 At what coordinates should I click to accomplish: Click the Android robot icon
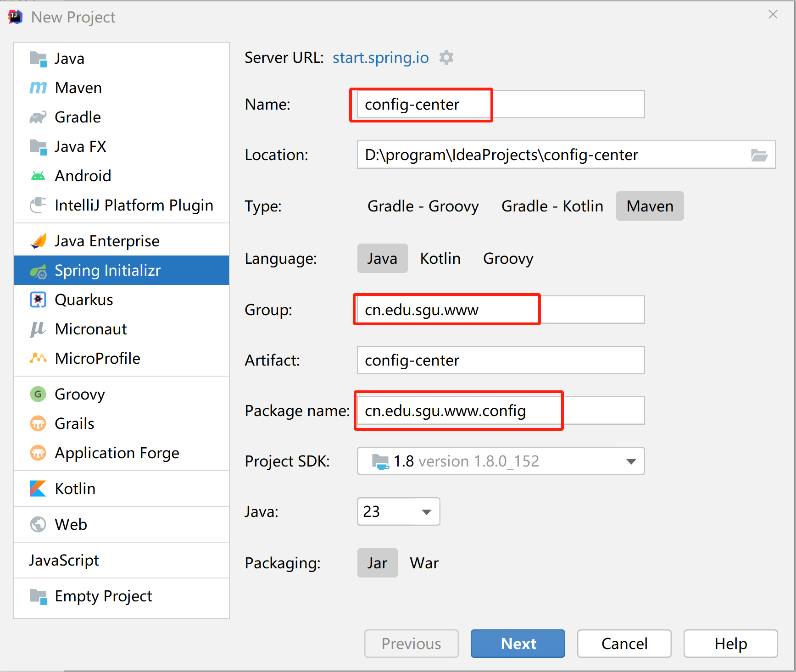pos(38,176)
